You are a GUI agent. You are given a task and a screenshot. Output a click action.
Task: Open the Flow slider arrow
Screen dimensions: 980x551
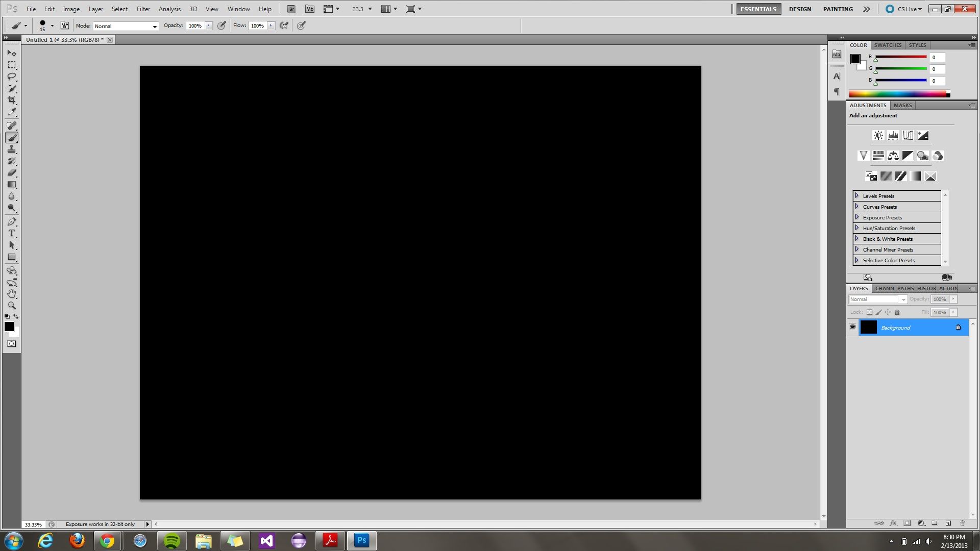coord(271,26)
